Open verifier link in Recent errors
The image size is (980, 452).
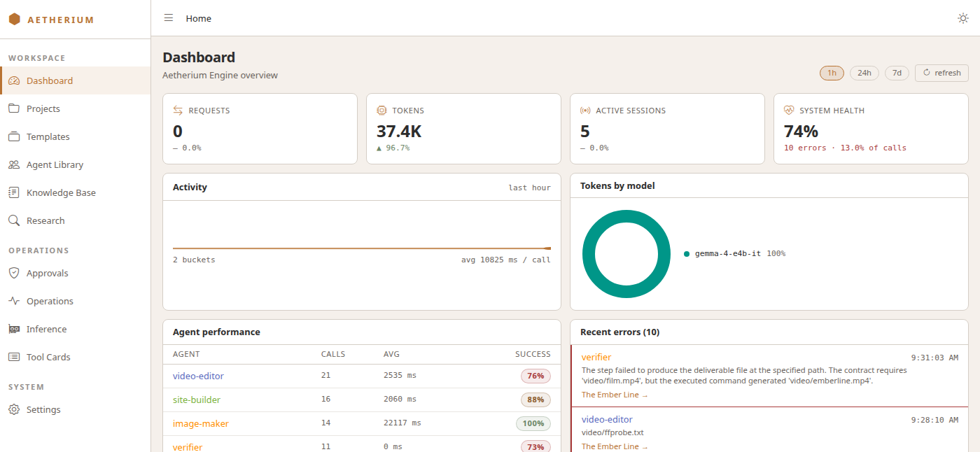point(596,357)
